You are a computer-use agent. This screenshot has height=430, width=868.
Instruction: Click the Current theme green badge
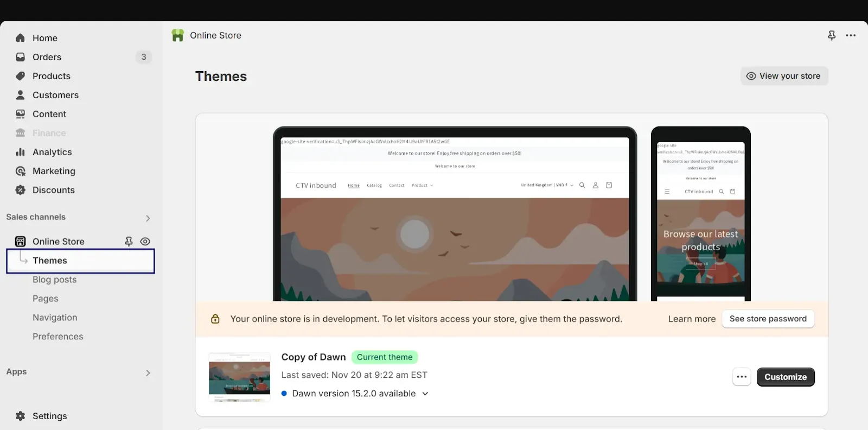385,357
